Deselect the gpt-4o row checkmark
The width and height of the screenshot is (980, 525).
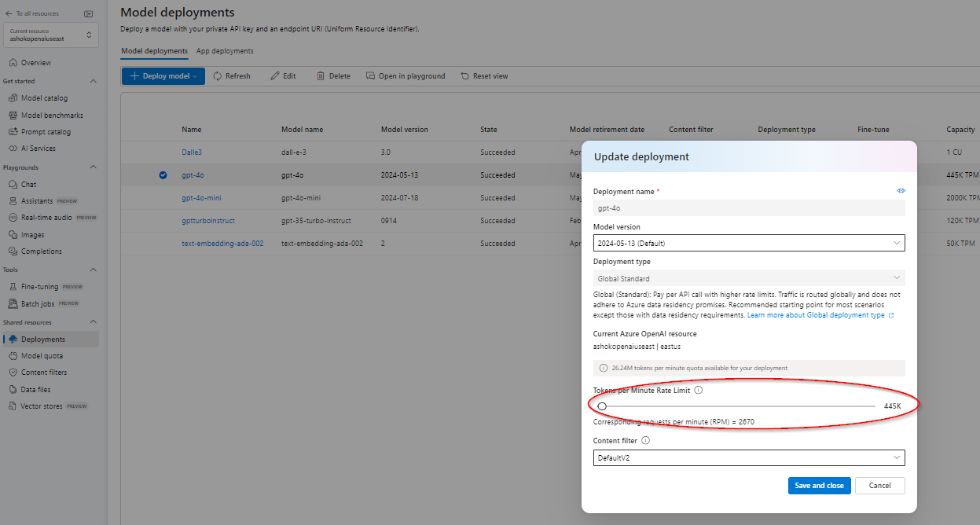click(163, 175)
